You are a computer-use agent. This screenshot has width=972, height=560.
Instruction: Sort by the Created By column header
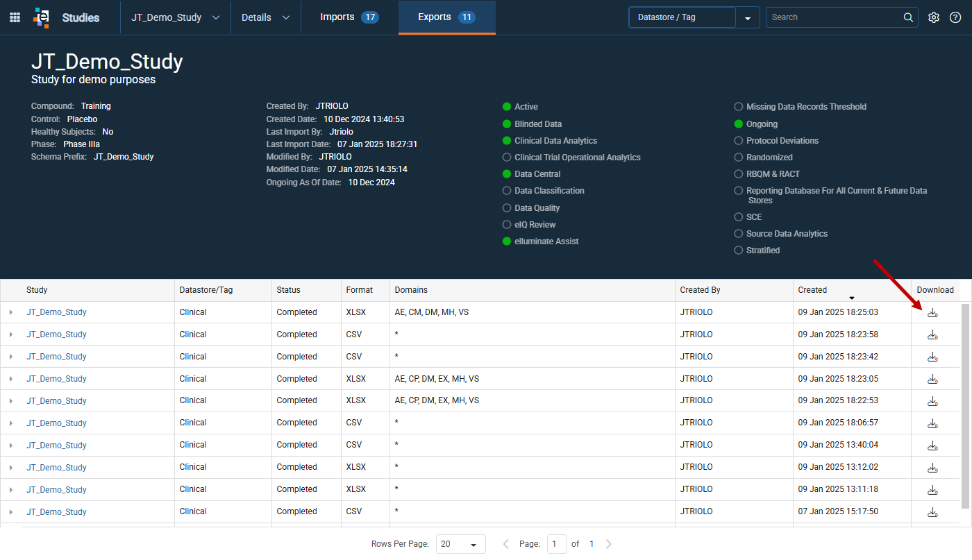[x=700, y=290]
